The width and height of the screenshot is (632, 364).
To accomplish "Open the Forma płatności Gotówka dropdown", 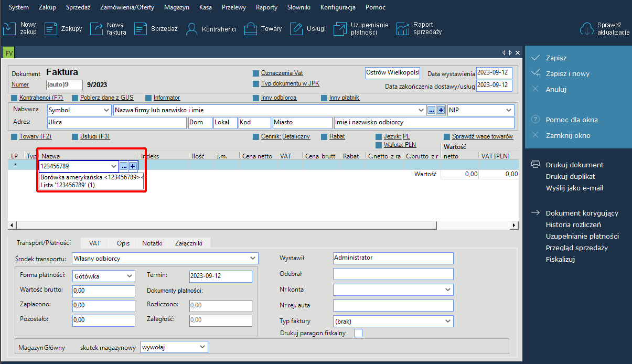I will pos(130,276).
